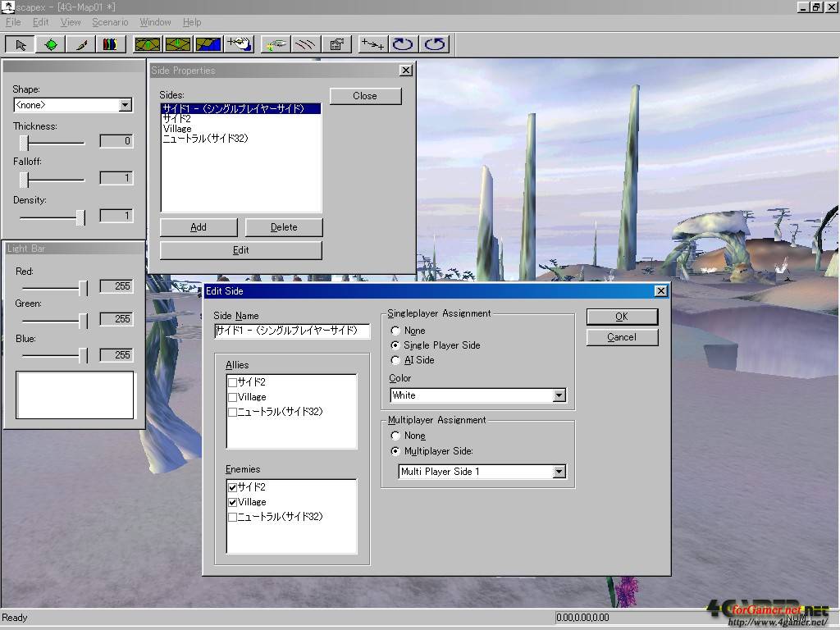
Task: Click into the Side Name text field
Action: coord(291,331)
